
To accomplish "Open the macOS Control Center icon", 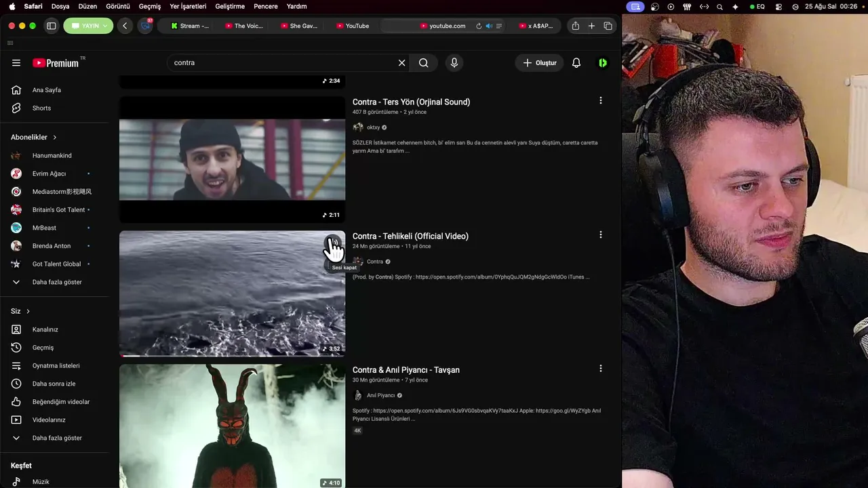I will [x=778, y=7].
